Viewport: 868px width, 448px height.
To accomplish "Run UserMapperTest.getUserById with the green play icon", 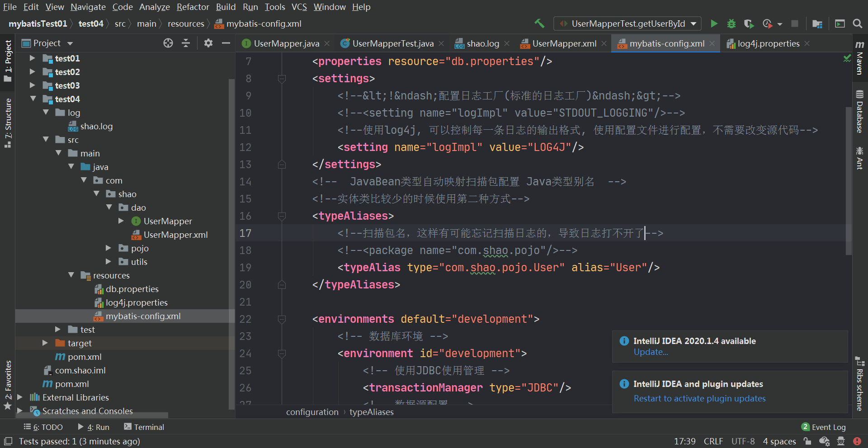I will pos(714,24).
